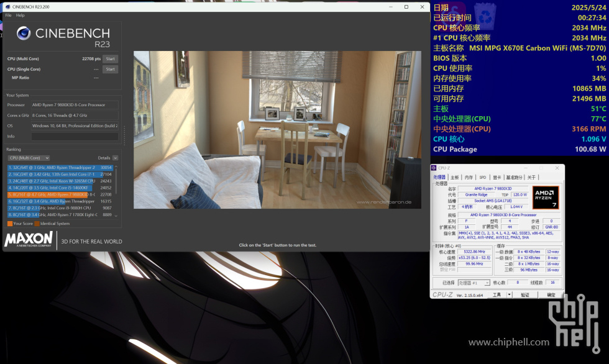Click the 5322.86 MHz core speed value
The image size is (609, 364).
[x=474, y=252]
